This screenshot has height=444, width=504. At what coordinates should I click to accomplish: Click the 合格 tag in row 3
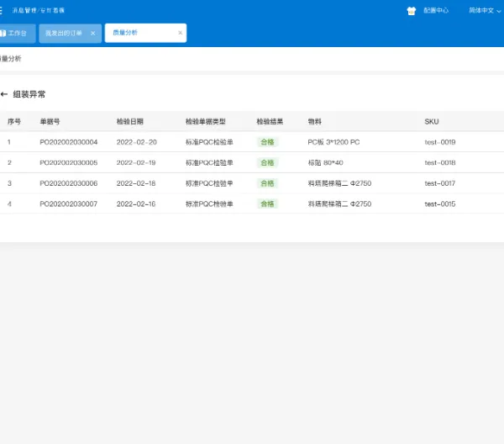tap(267, 183)
